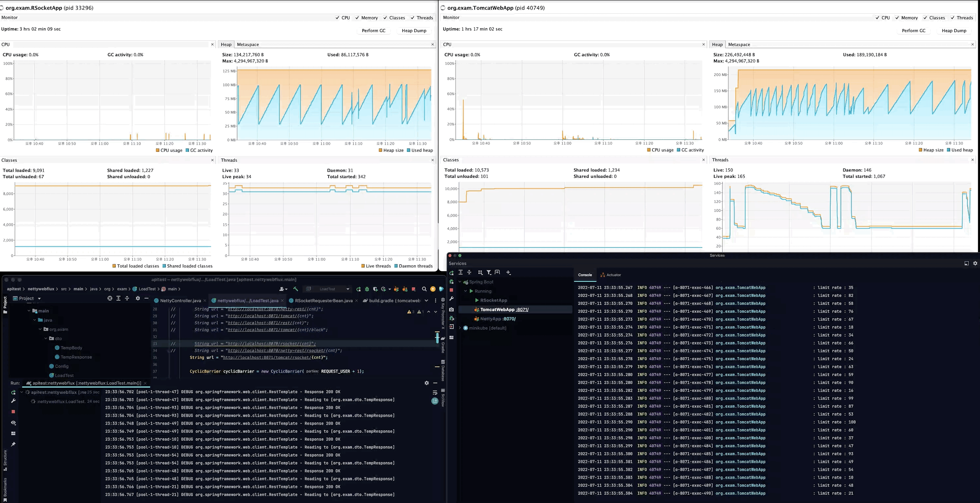980x503 pixels.
Task: Click the Search Everywhere magnifier icon
Action: coord(424,289)
